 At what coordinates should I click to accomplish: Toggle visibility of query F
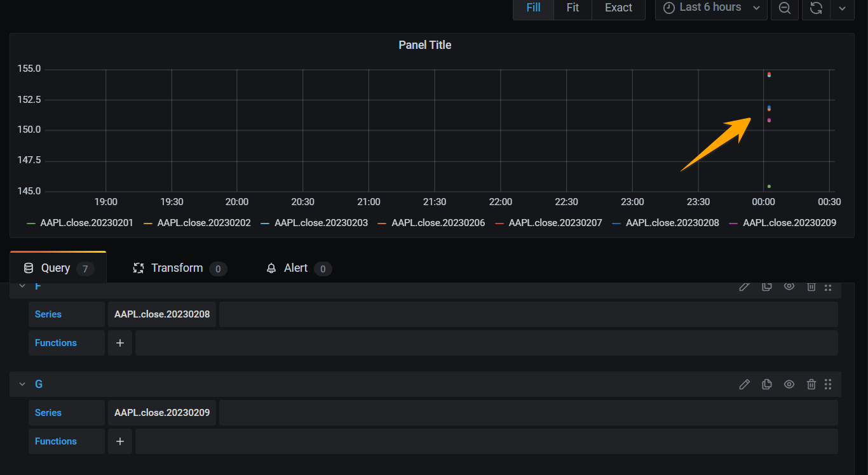click(x=789, y=286)
